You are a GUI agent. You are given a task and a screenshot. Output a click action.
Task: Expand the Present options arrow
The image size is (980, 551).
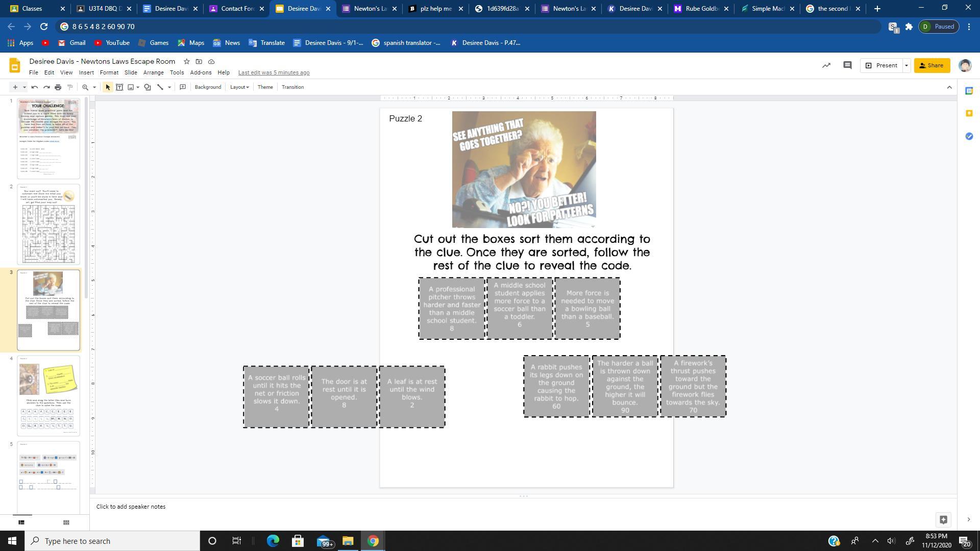click(x=906, y=65)
